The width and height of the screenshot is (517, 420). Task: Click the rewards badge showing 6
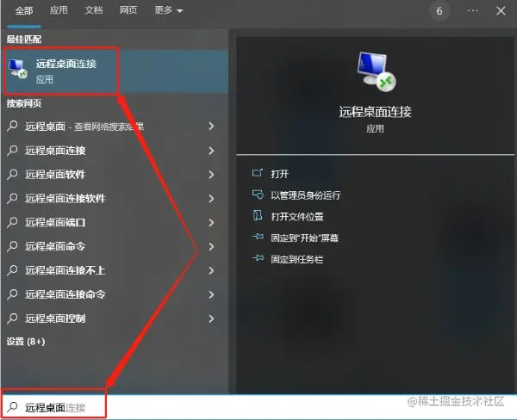(x=439, y=11)
